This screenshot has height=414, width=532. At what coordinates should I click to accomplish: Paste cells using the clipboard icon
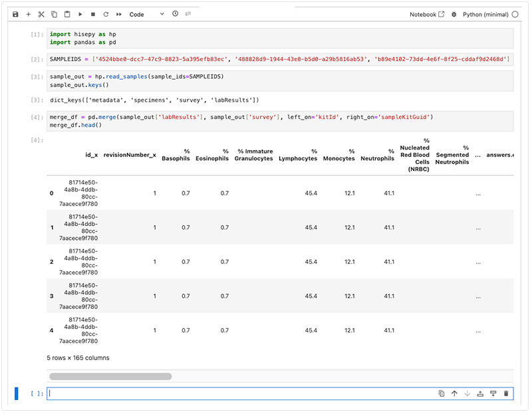pos(66,14)
